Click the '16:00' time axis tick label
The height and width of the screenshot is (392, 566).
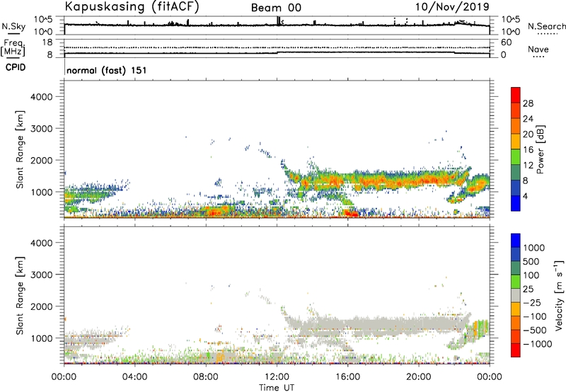click(347, 377)
